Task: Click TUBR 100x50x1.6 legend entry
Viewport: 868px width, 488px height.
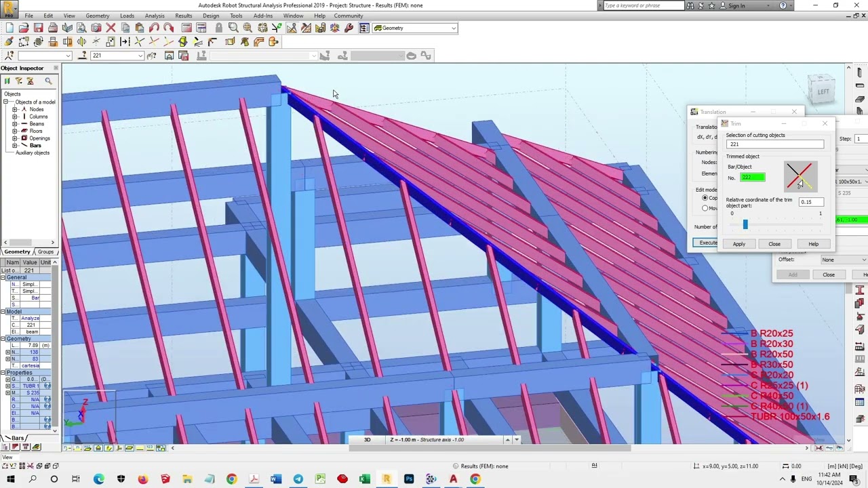Action: point(790,417)
